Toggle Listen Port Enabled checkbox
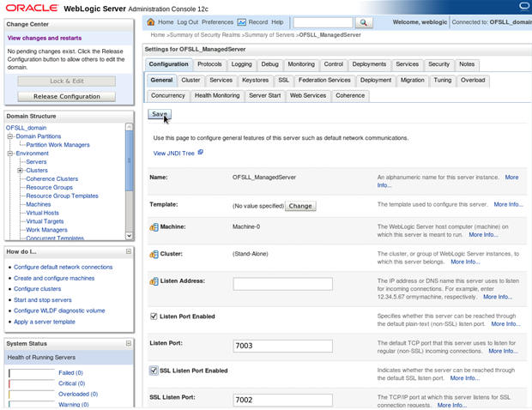 154,316
